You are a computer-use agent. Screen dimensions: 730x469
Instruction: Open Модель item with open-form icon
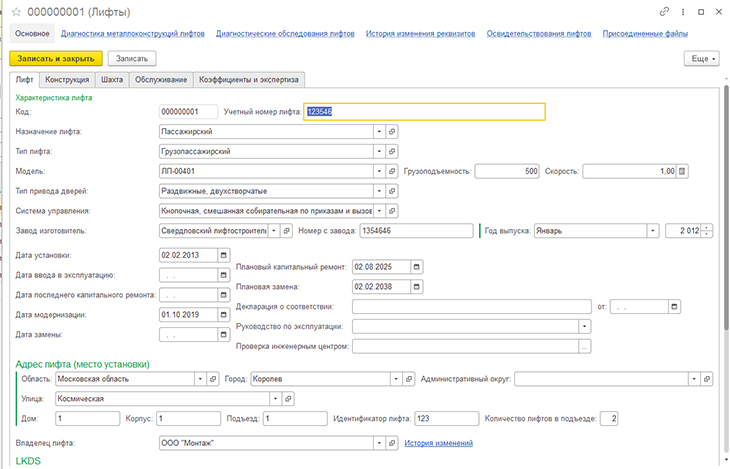(x=392, y=171)
